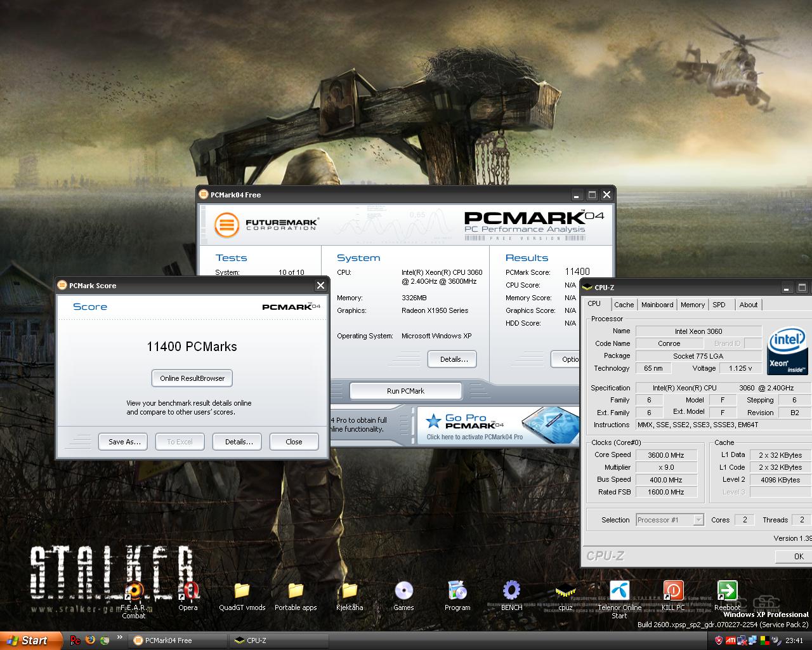Click the Core Speed value 3600.0 MHz
The width and height of the screenshot is (812, 650).
pyautogui.click(x=665, y=455)
